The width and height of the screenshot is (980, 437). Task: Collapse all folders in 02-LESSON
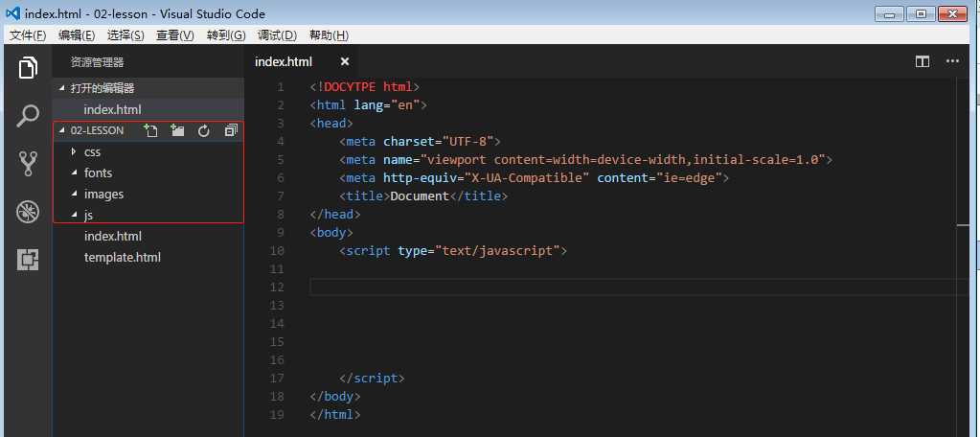tap(231, 130)
